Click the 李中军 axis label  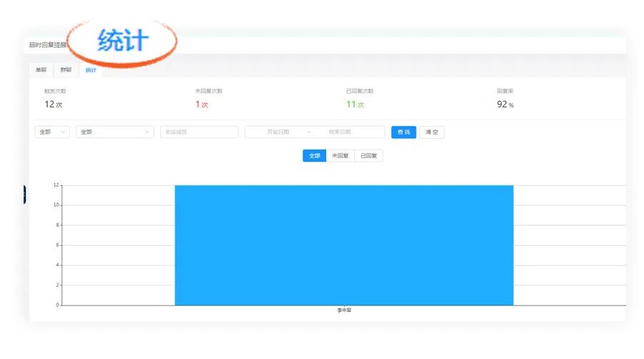coord(344,310)
